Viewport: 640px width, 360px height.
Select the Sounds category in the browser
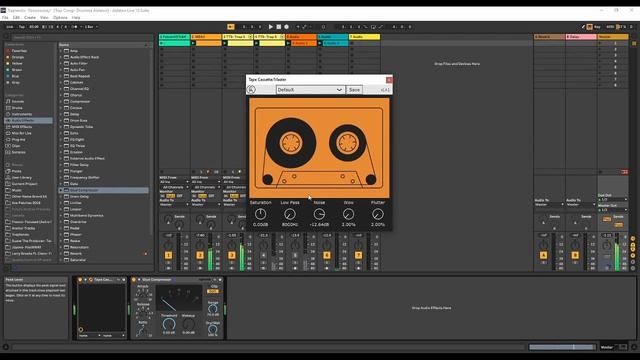[x=18, y=102]
